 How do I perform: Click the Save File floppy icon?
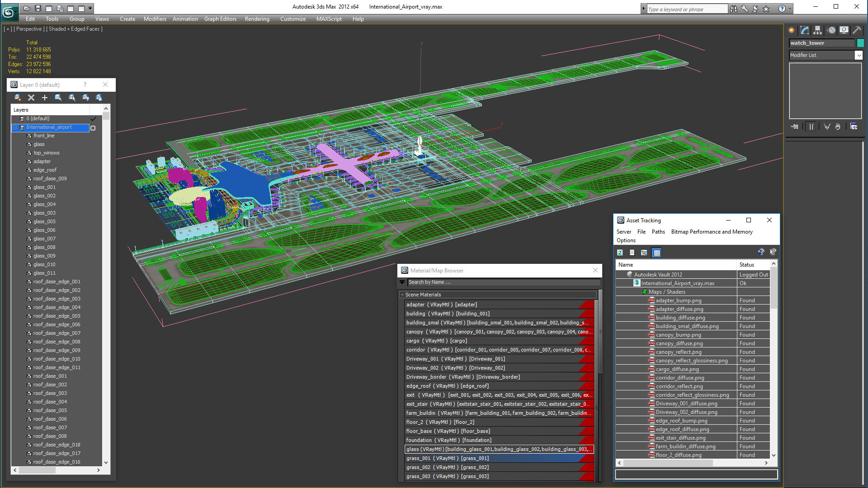click(38, 8)
